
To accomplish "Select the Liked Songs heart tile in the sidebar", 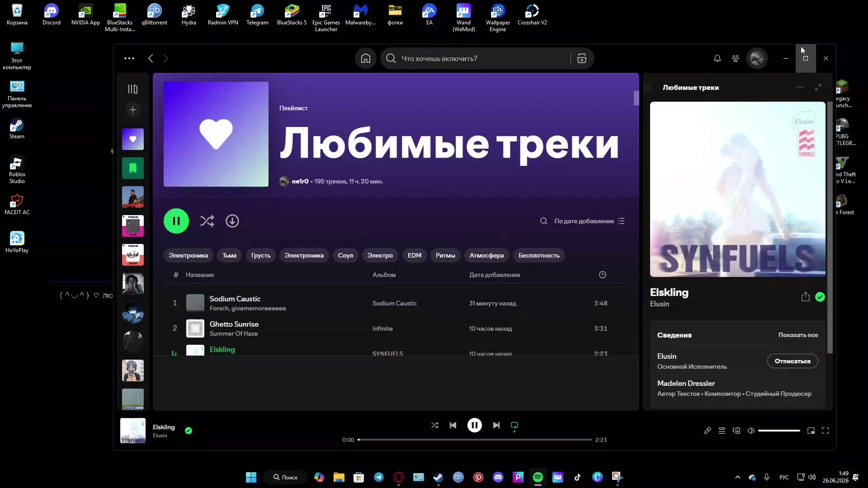I will [x=133, y=139].
